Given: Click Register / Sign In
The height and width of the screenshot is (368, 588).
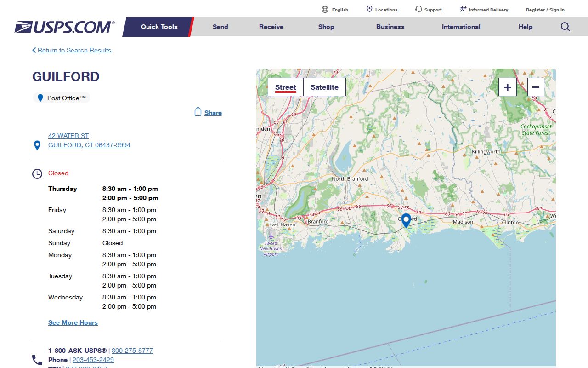Looking at the screenshot, I should (545, 10).
